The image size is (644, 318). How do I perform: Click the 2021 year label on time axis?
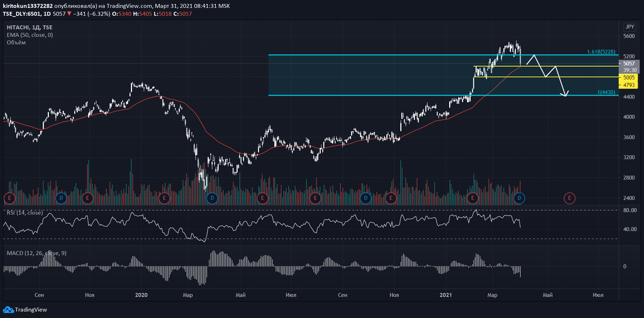(447, 295)
